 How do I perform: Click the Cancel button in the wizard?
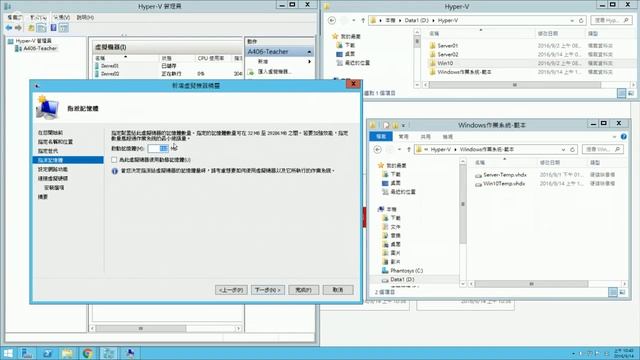pyautogui.click(x=338, y=290)
